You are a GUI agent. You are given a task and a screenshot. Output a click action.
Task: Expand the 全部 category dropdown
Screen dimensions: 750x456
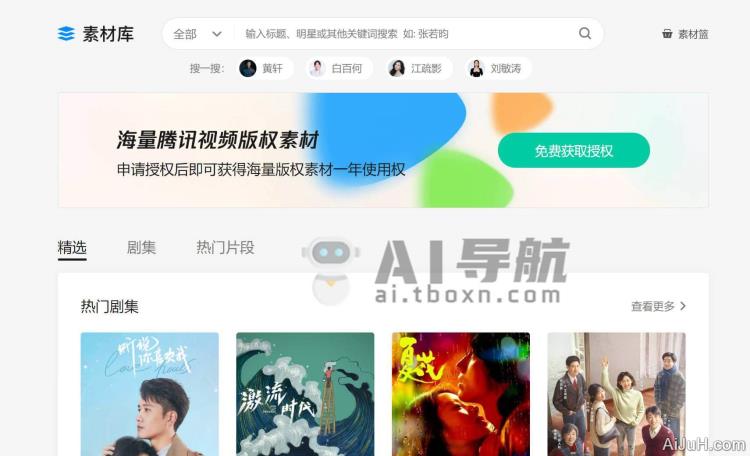tap(198, 34)
